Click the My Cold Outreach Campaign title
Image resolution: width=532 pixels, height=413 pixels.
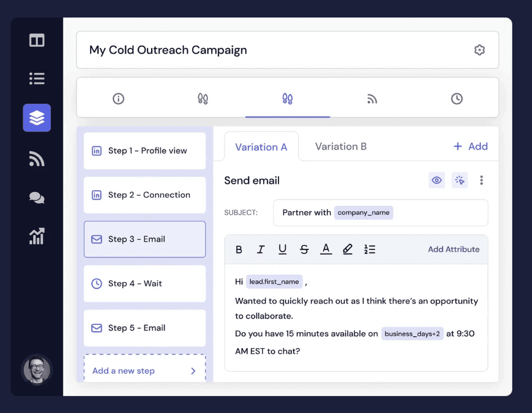click(x=168, y=50)
